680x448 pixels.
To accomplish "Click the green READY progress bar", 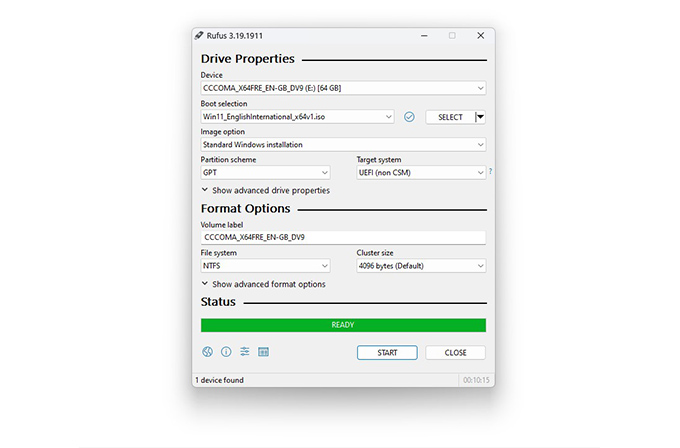I will (x=343, y=325).
